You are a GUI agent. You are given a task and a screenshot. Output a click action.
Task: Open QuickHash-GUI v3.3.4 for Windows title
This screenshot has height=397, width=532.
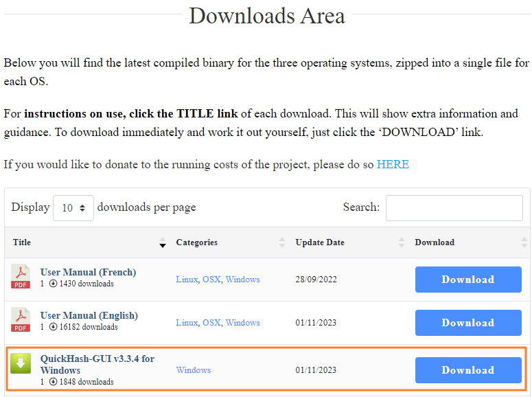(97, 365)
